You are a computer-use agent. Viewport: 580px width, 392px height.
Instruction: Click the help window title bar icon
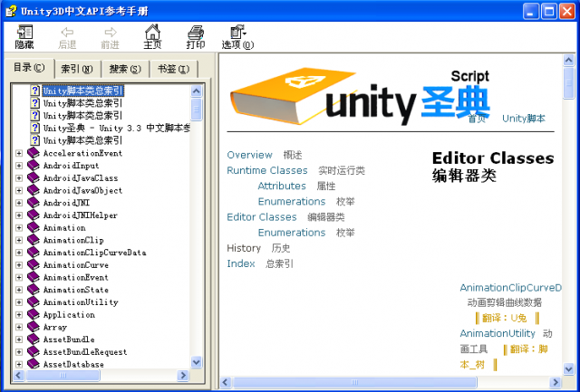tap(11, 11)
